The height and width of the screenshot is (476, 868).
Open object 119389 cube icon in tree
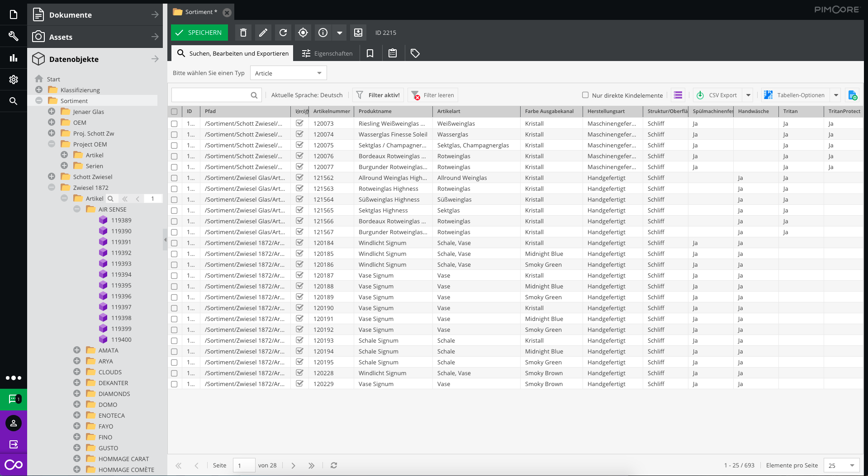[x=104, y=220]
